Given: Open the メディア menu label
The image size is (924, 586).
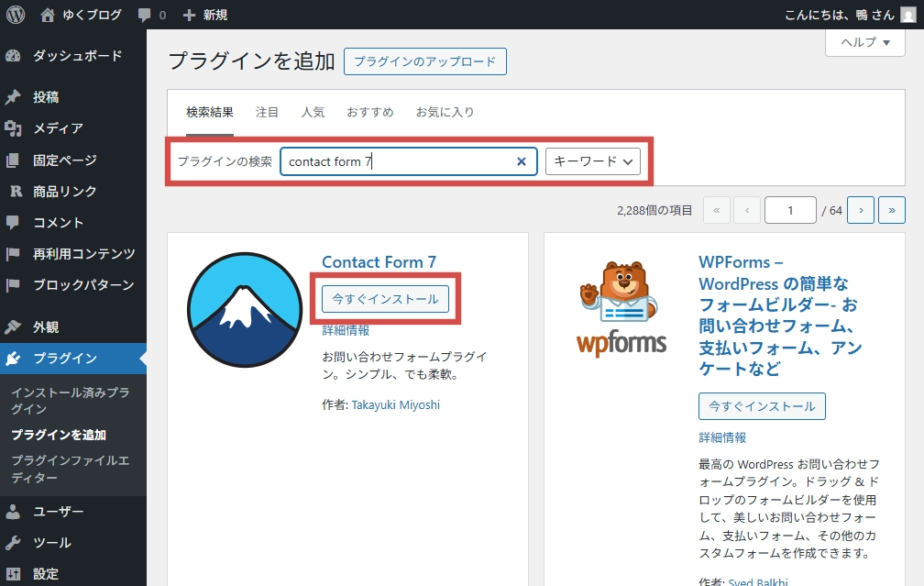Looking at the screenshot, I should [x=58, y=128].
